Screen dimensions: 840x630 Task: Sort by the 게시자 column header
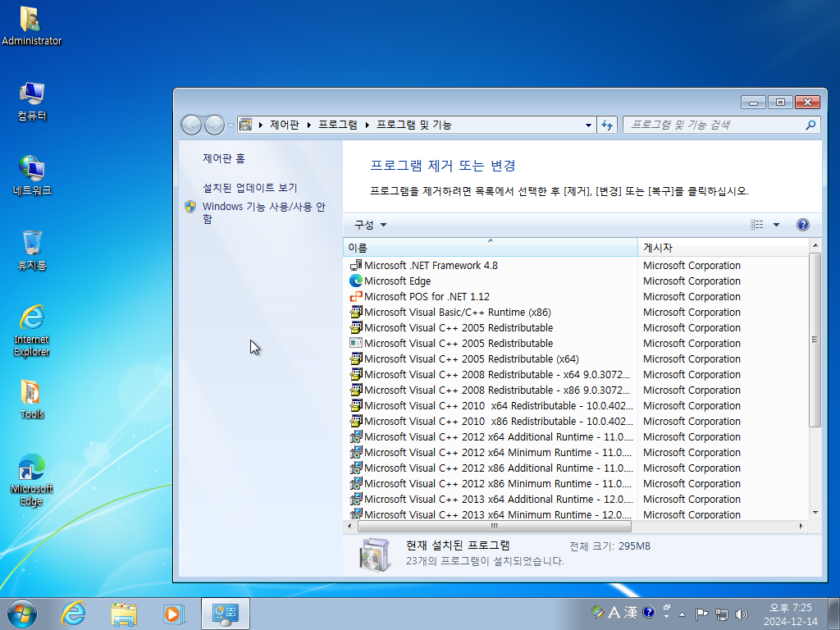(x=723, y=248)
